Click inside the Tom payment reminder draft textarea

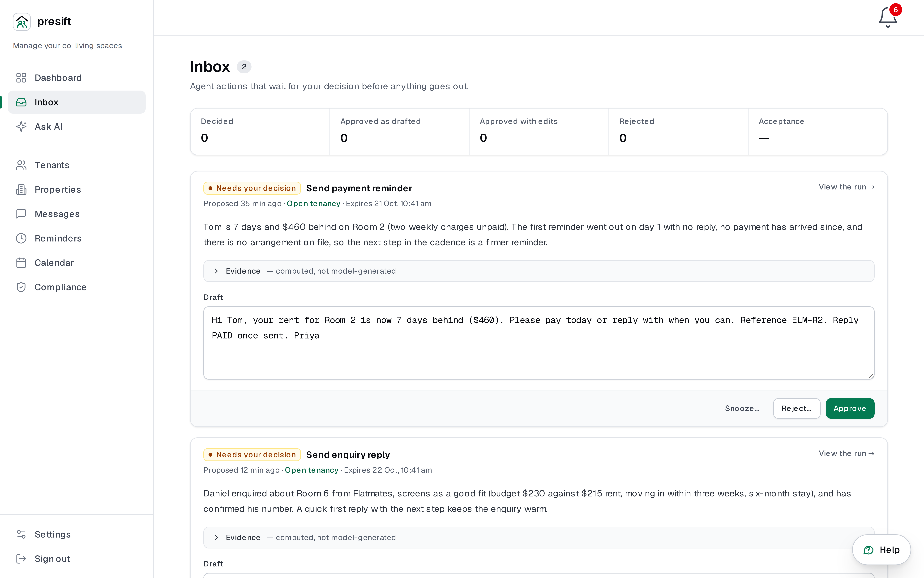click(539, 343)
